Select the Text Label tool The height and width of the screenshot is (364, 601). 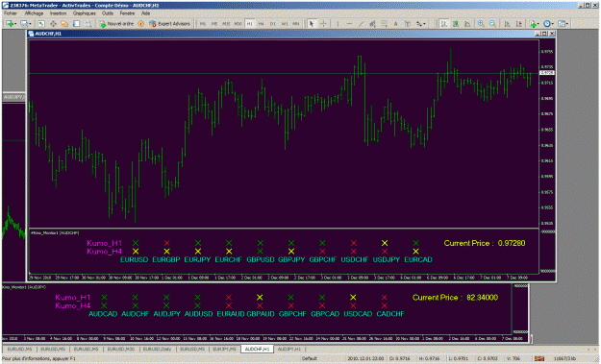click(408, 24)
